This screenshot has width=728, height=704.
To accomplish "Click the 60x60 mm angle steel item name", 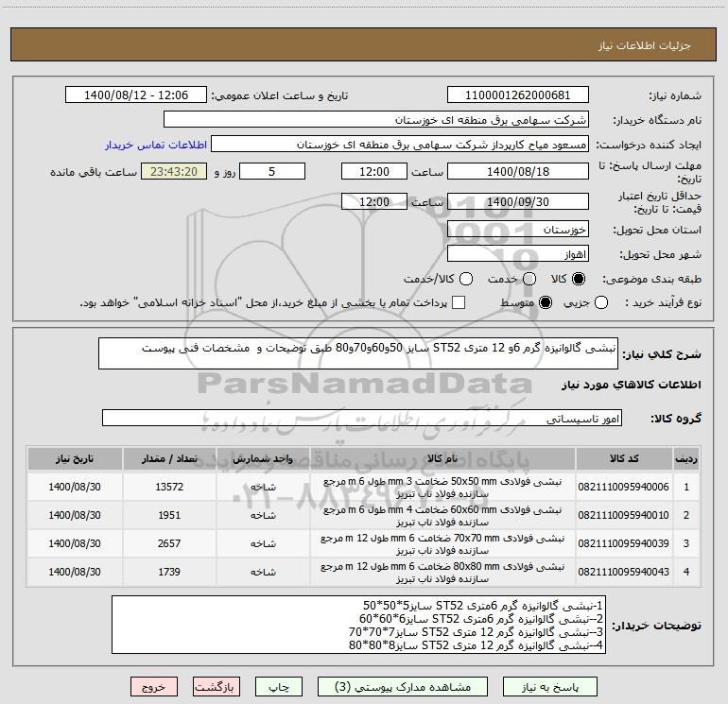I will coord(442,516).
